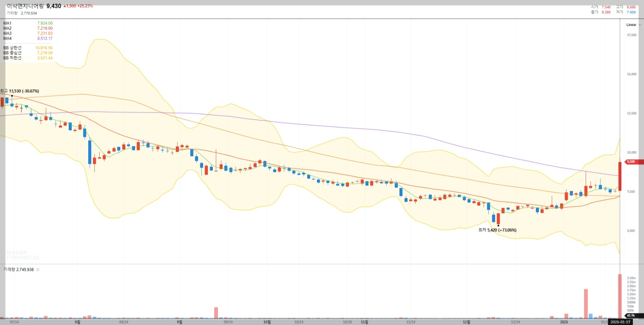Click the 2025-01-17 crosshair date label
This screenshot has width=644, height=325.
(620, 322)
